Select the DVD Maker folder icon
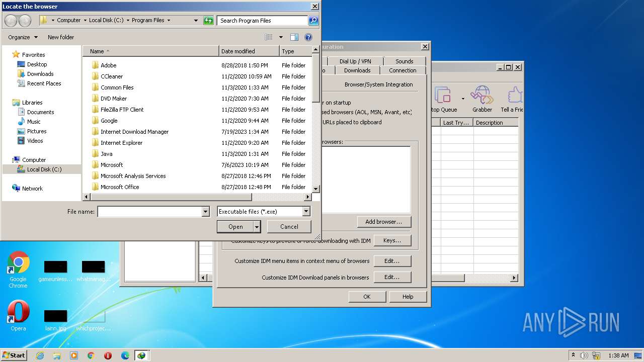Viewport: 644px width, 362px height. (96, 99)
